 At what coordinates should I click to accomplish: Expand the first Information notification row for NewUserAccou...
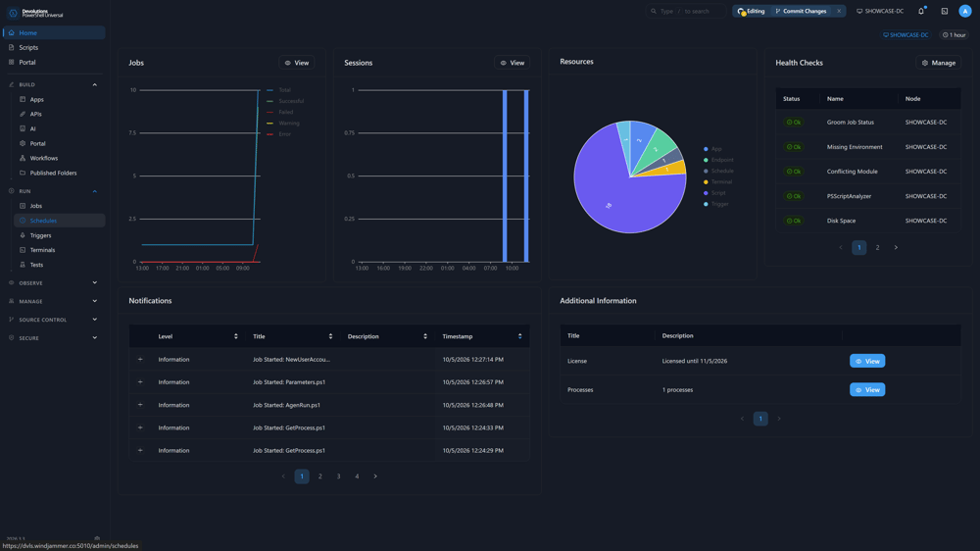pos(140,360)
